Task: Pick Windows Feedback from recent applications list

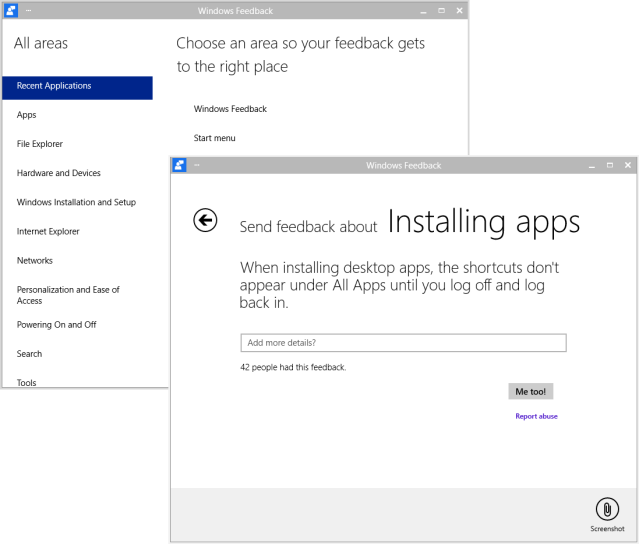Action: [230, 109]
